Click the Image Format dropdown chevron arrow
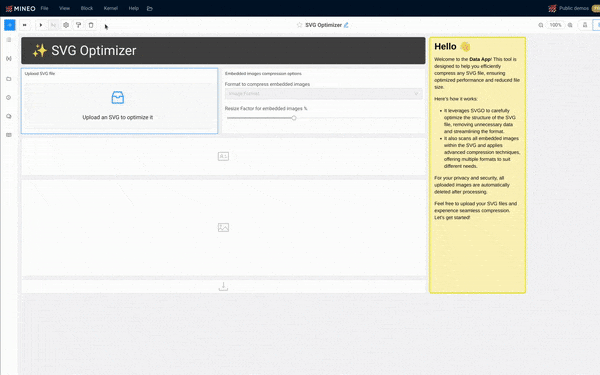600x375 pixels. tap(416, 94)
